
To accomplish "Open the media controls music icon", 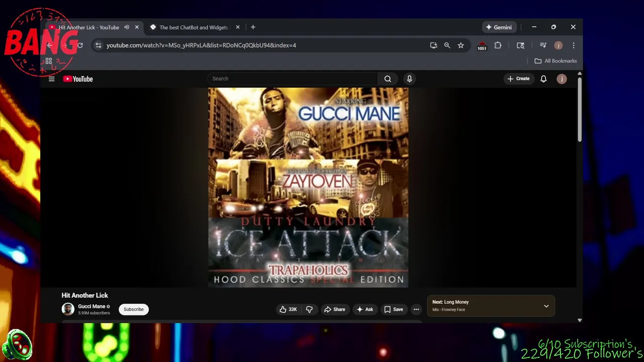I will [543, 45].
